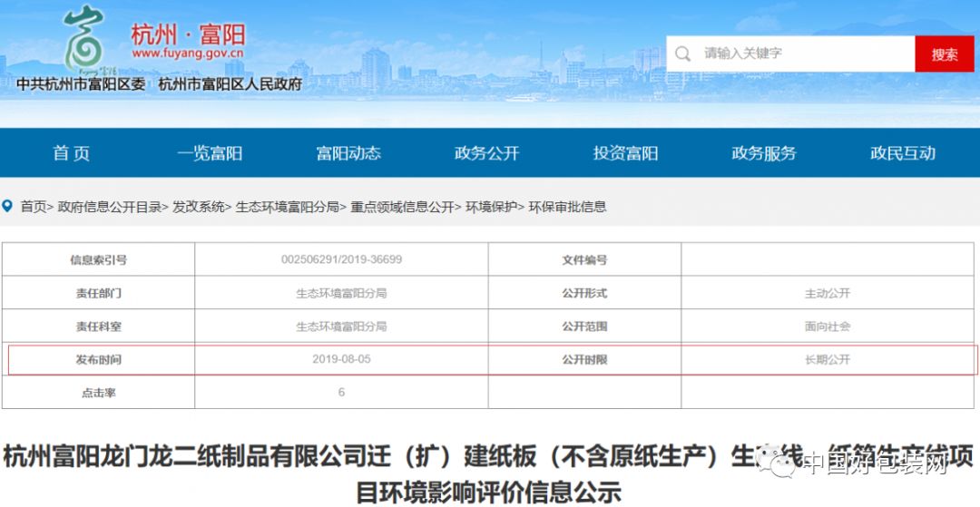Click the WeChat watermark icon
Screen dimensions: 980x507
pos(782,464)
